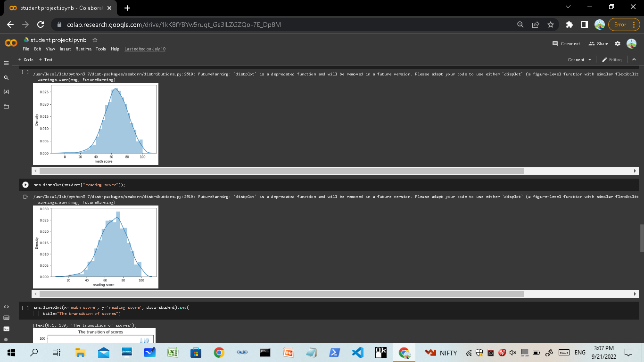Open find and replace in the left sidebar

click(6, 77)
